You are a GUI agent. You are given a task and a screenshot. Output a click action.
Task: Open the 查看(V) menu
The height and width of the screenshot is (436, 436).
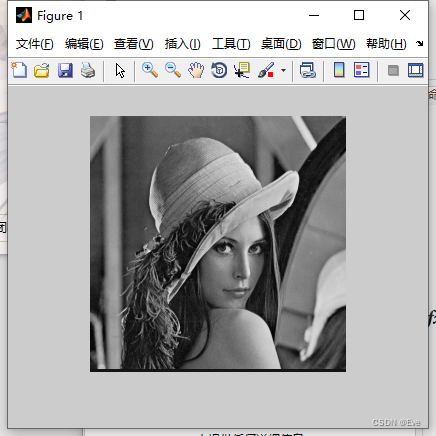point(134,44)
